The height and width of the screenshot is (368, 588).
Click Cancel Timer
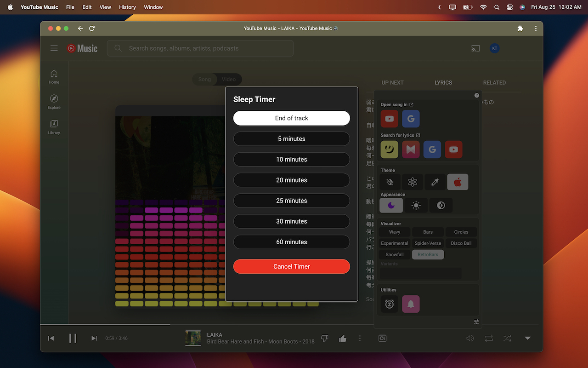tap(292, 266)
